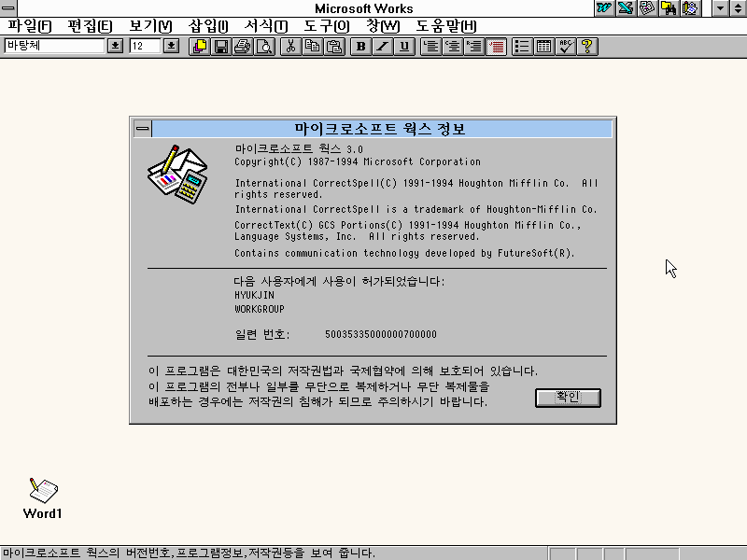Open the Startup/new document toolbar icon
The image size is (747, 560).
(199, 46)
